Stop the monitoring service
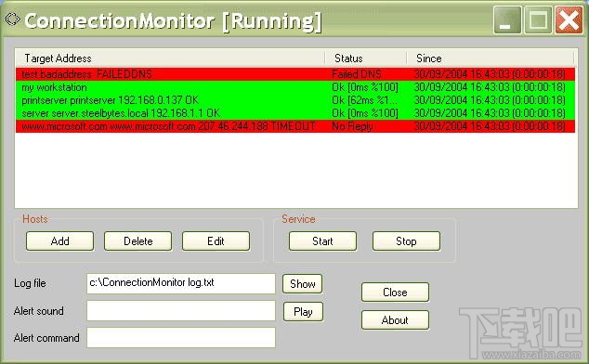 (x=406, y=240)
